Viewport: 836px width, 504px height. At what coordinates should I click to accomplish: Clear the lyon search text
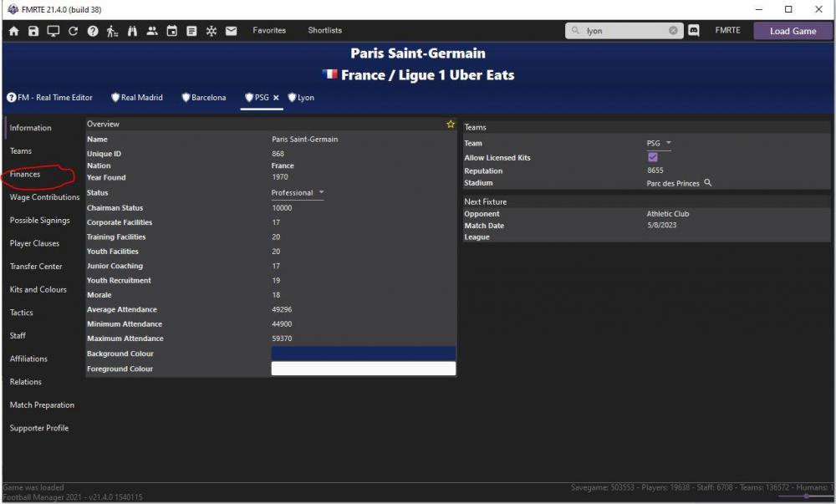click(673, 30)
